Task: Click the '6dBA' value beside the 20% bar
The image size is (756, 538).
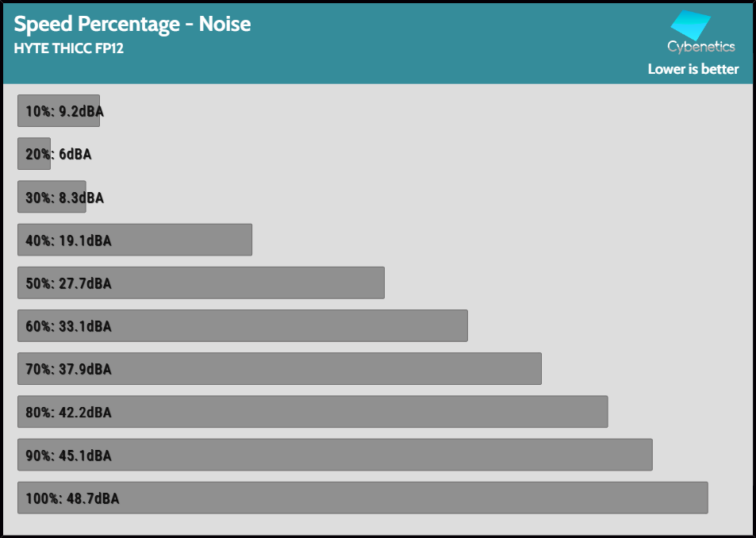Action: point(75,155)
